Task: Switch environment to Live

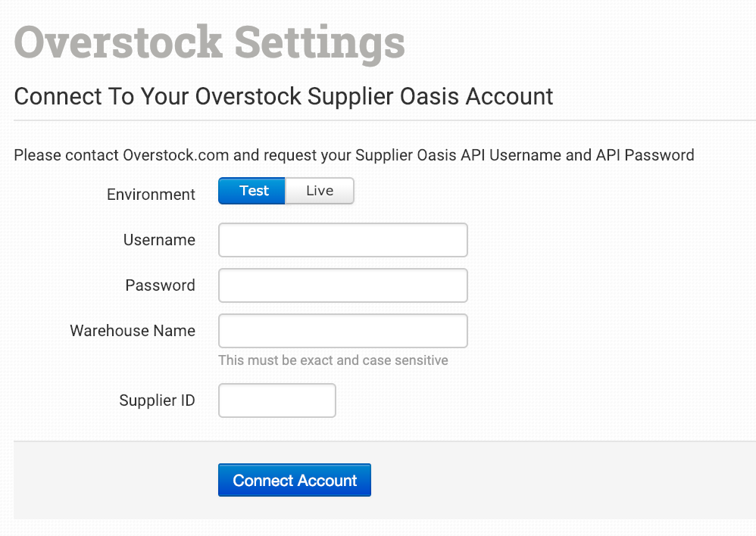Action: [320, 191]
